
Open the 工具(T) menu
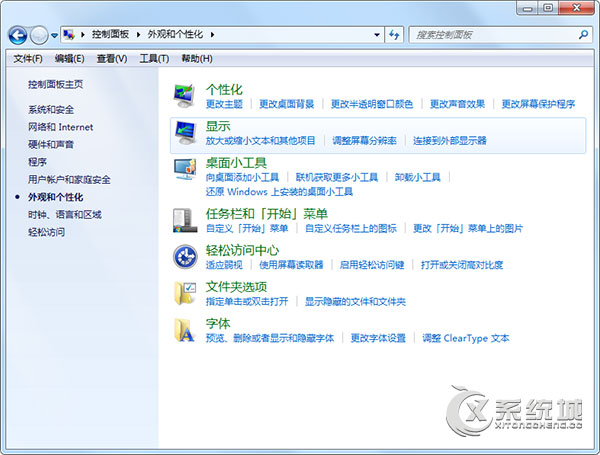(154, 59)
